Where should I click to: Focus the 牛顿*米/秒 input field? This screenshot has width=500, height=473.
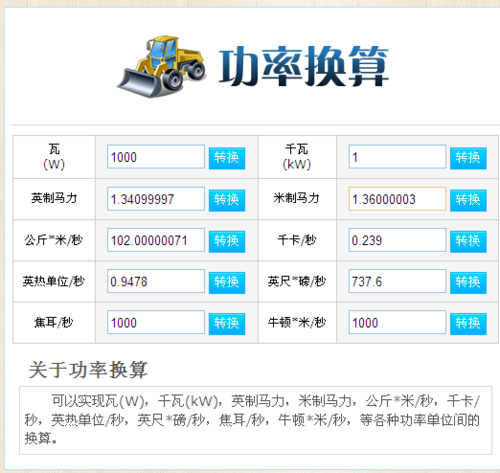[397, 322]
